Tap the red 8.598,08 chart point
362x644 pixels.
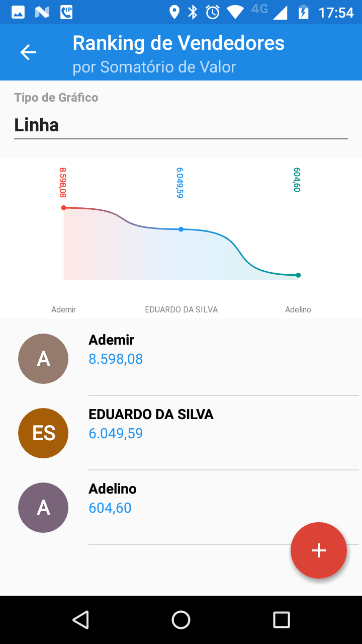(x=64, y=208)
